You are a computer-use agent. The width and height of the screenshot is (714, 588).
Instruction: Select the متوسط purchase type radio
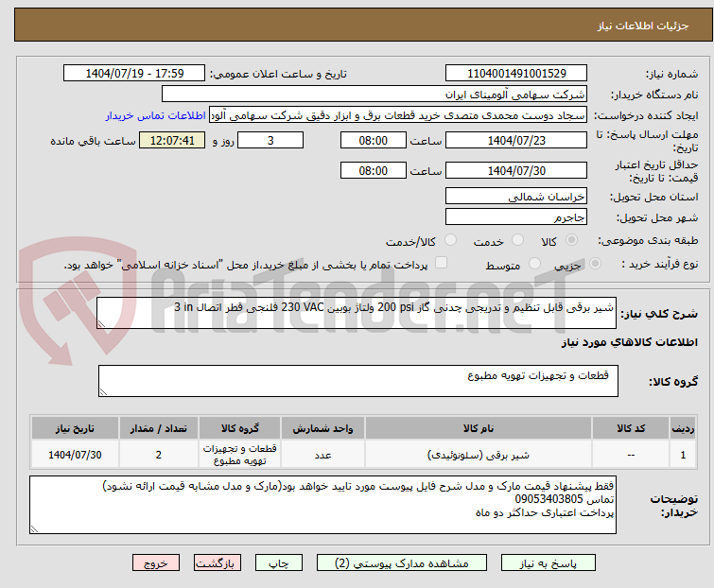[536, 265]
